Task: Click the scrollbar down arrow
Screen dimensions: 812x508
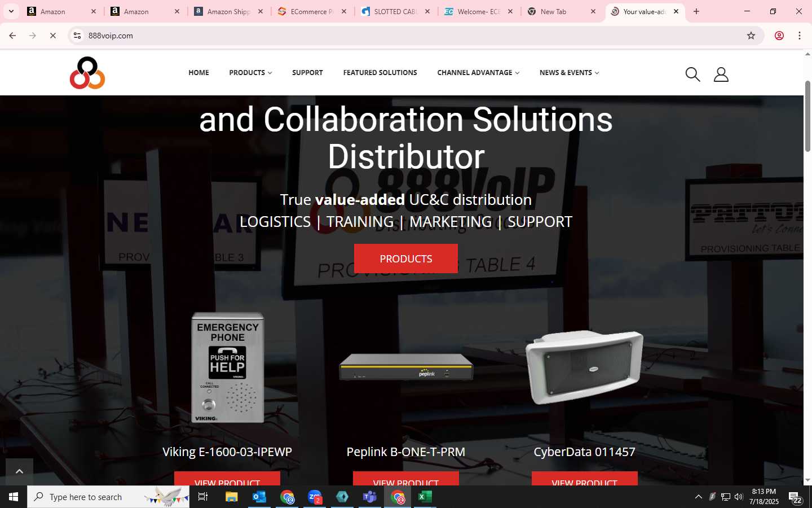Action: click(x=807, y=480)
